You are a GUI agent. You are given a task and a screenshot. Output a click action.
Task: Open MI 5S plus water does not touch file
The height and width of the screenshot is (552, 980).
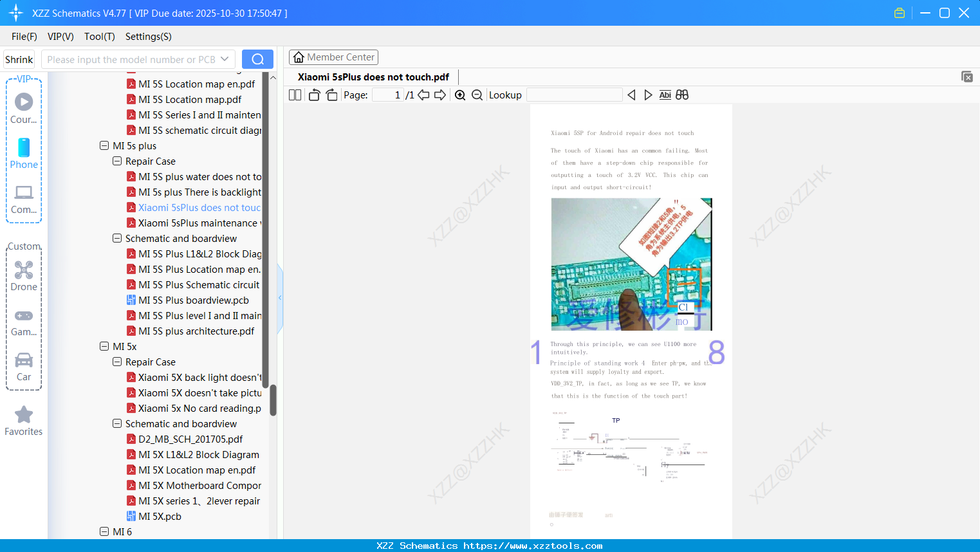click(x=194, y=176)
